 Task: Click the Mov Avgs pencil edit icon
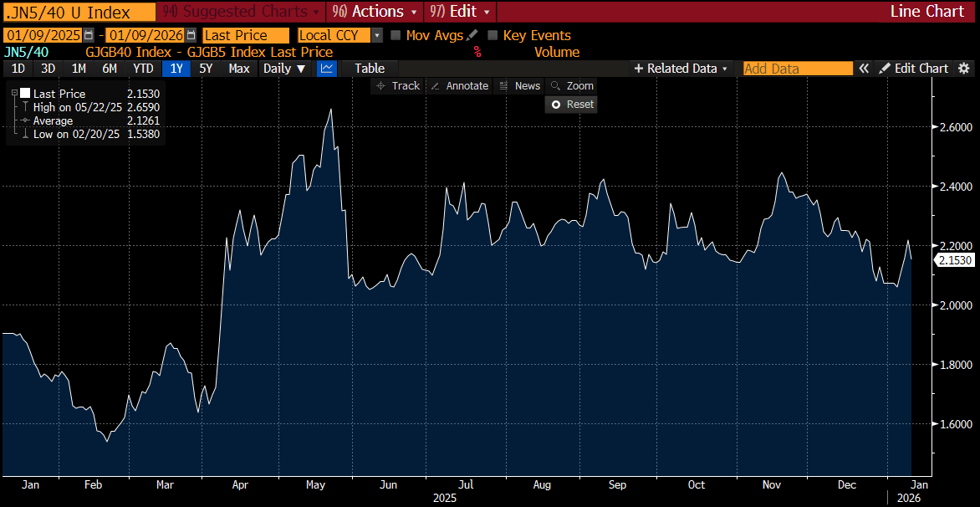click(x=472, y=36)
